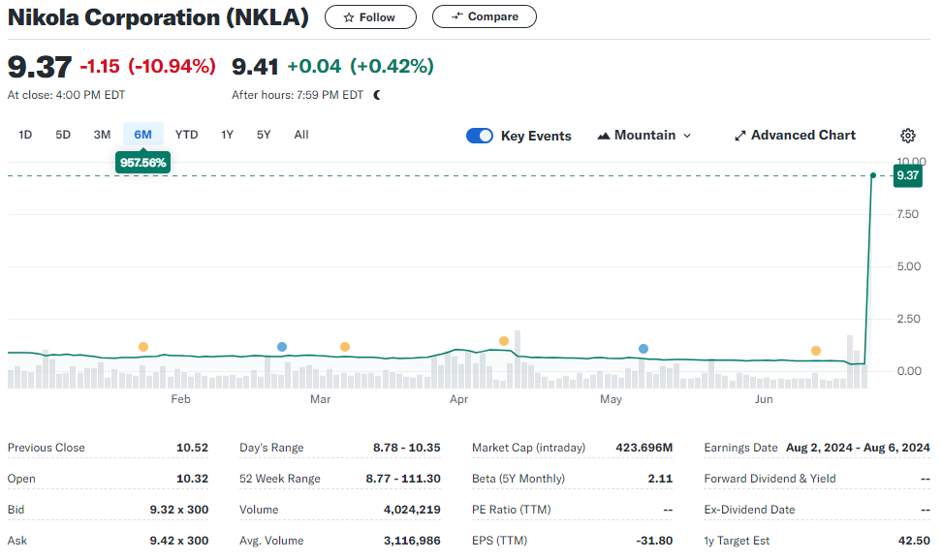Click the Avg. Volume value 3,116,986
This screenshot has width=942, height=560.
click(412, 541)
